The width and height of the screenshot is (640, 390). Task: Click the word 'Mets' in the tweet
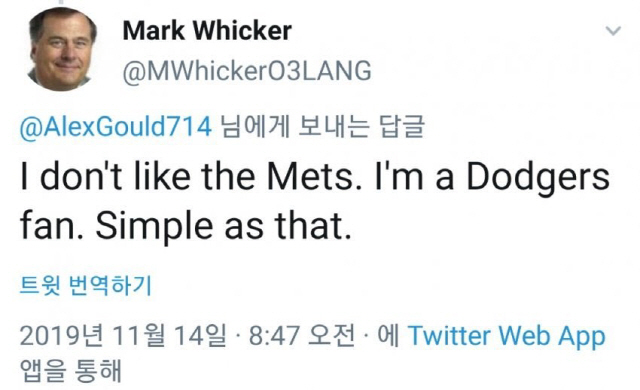click(310, 177)
